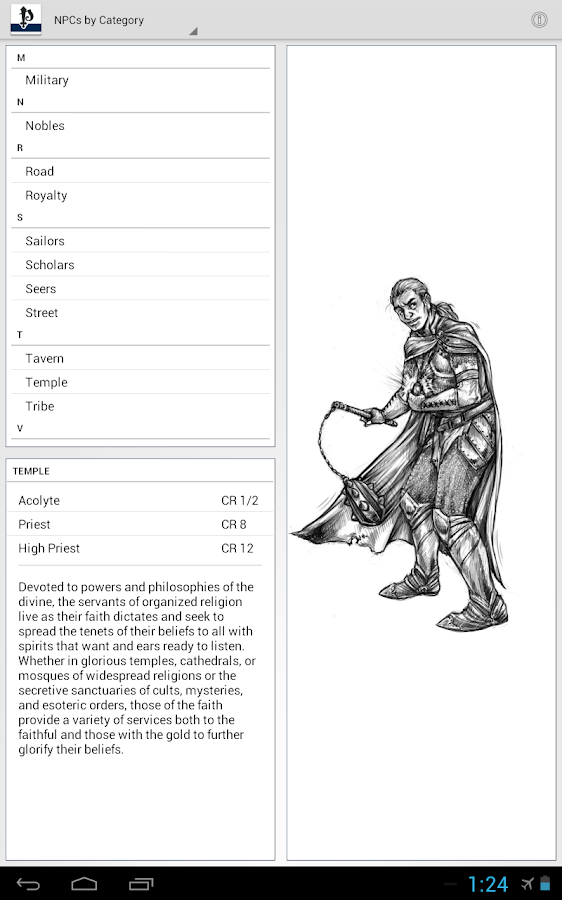
Task: Tap the armored priest illustration
Action: 405,453
